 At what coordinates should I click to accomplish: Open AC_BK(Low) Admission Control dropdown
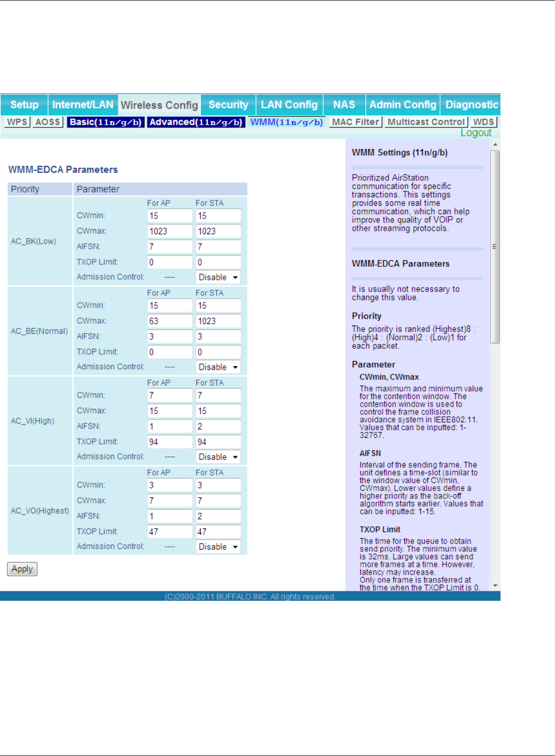pos(219,277)
